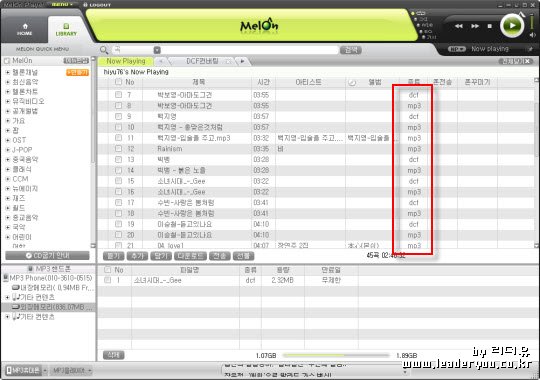This screenshot has height=380, width=540.
Task: Click the 삭제 delete button
Action: tap(113, 355)
